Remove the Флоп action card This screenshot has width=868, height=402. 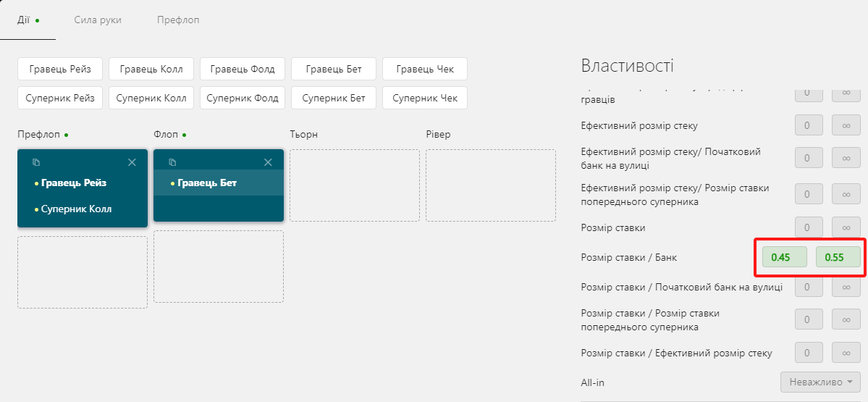(x=268, y=162)
